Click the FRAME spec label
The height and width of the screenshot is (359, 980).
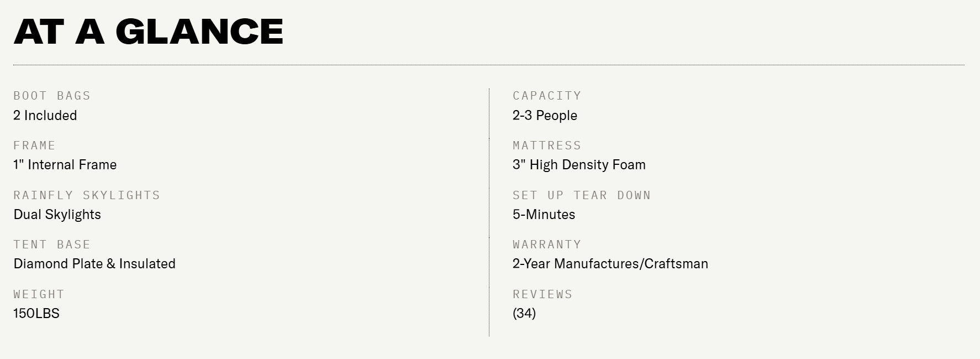[x=34, y=145]
